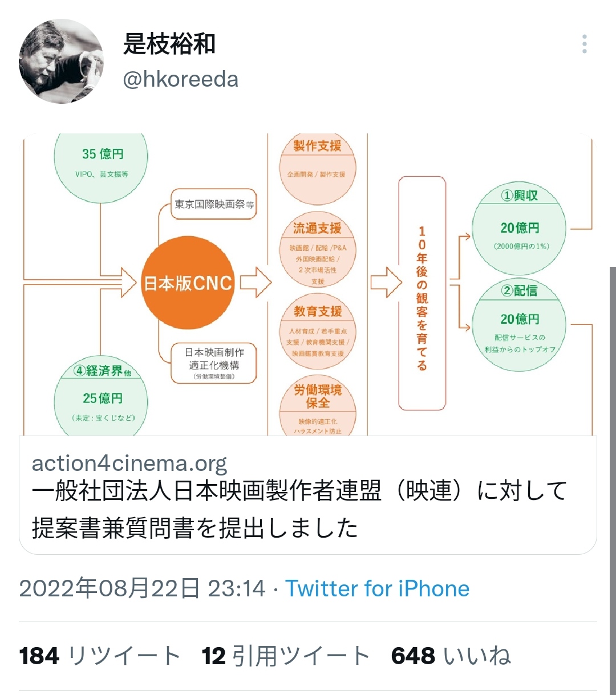Open the three-dot tweet options menu
This screenshot has width=616, height=695.
pyautogui.click(x=584, y=44)
